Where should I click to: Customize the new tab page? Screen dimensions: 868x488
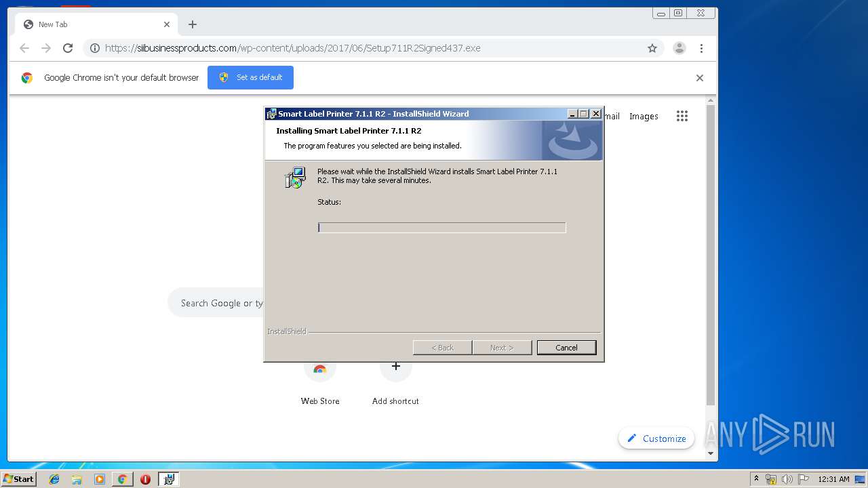(656, 439)
